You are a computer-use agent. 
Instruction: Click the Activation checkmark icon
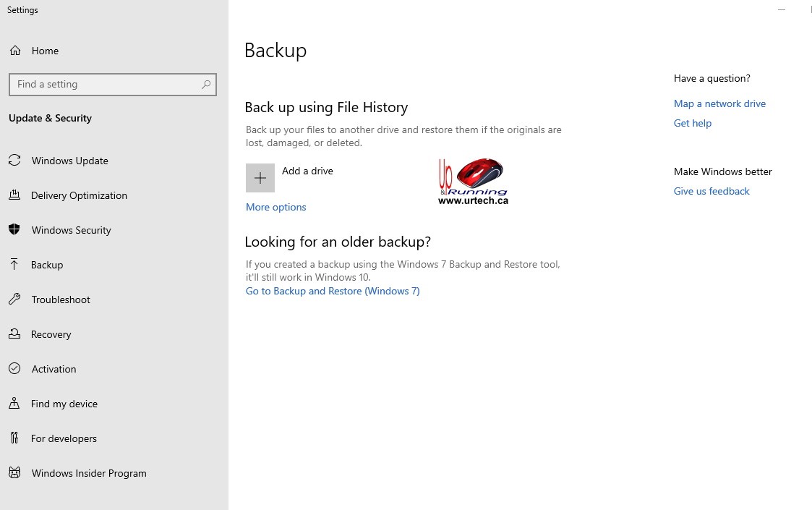pyautogui.click(x=14, y=369)
